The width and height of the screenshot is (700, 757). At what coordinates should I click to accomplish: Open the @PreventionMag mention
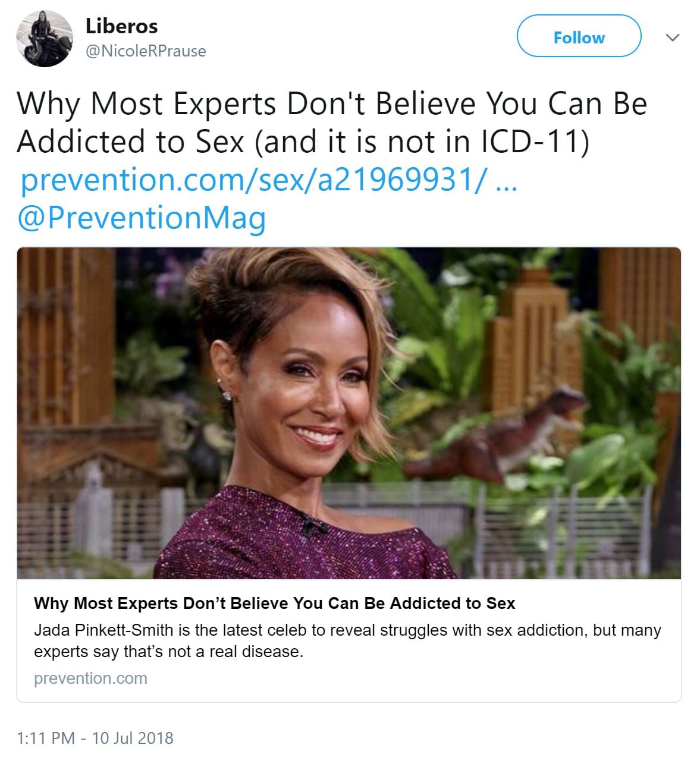[142, 217]
